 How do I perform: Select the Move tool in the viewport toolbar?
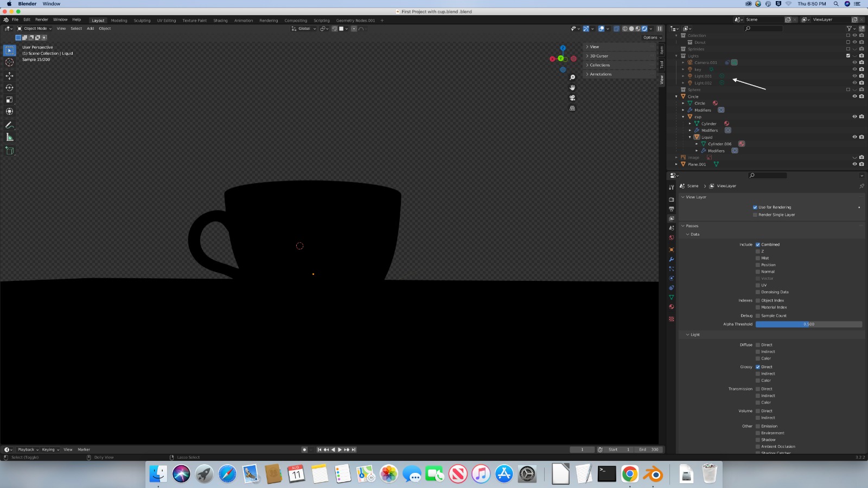(x=9, y=76)
